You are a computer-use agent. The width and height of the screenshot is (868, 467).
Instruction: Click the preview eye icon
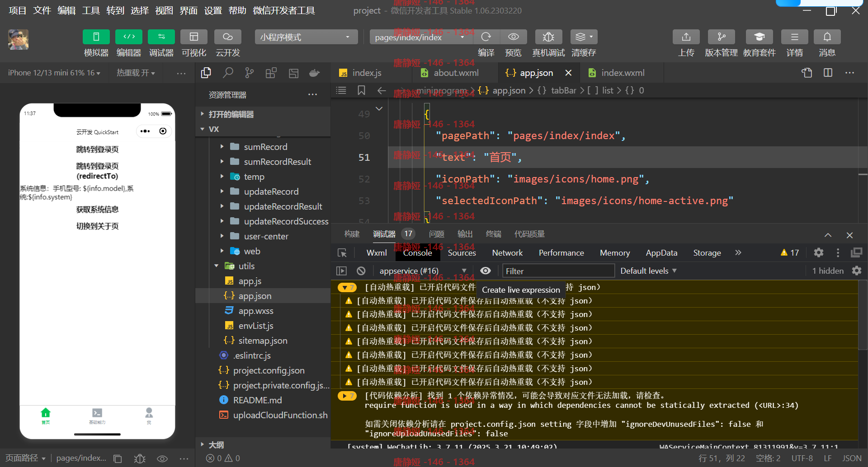[513, 37]
